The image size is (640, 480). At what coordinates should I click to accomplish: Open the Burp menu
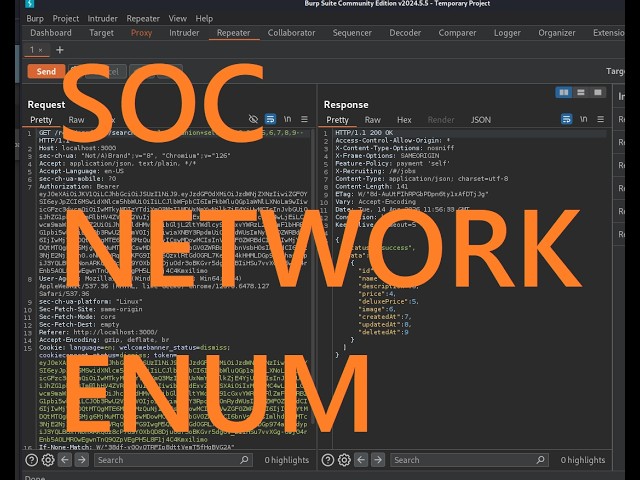pyautogui.click(x=35, y=18)
